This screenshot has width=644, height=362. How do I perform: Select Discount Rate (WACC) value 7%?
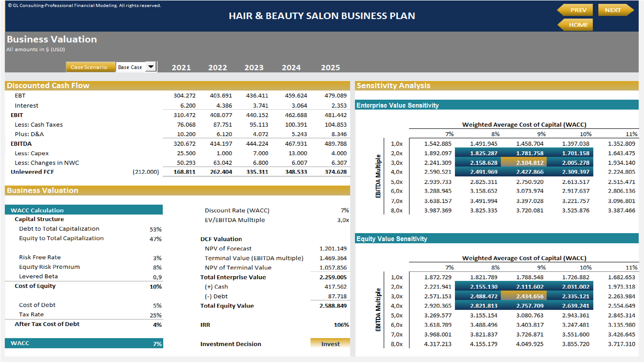pyautogui.click(x=345, y=210)
